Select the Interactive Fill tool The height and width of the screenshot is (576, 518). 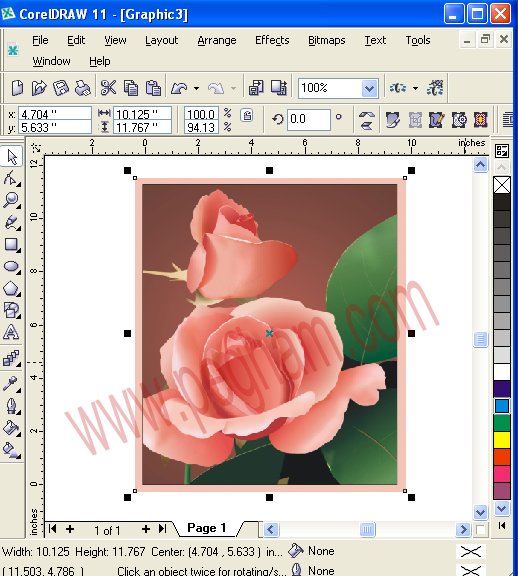pos(12,450)
